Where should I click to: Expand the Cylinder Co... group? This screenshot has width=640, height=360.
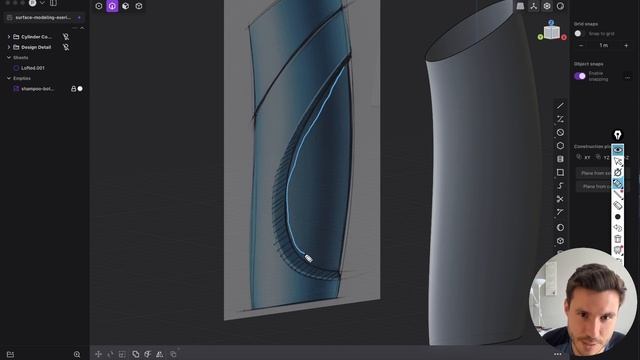(9, 37)
